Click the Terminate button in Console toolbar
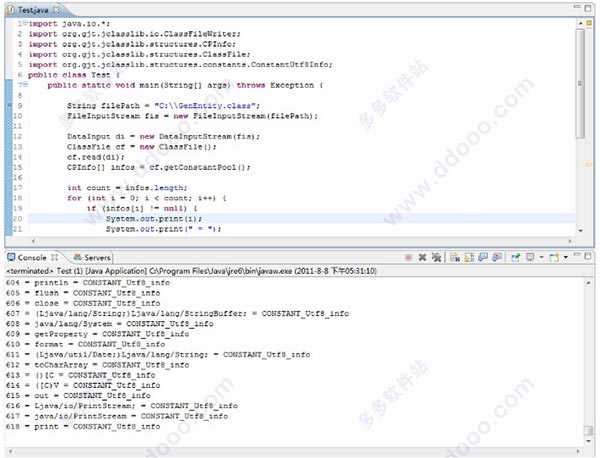This screenshot has height=458, width=600. pos(409,257)
